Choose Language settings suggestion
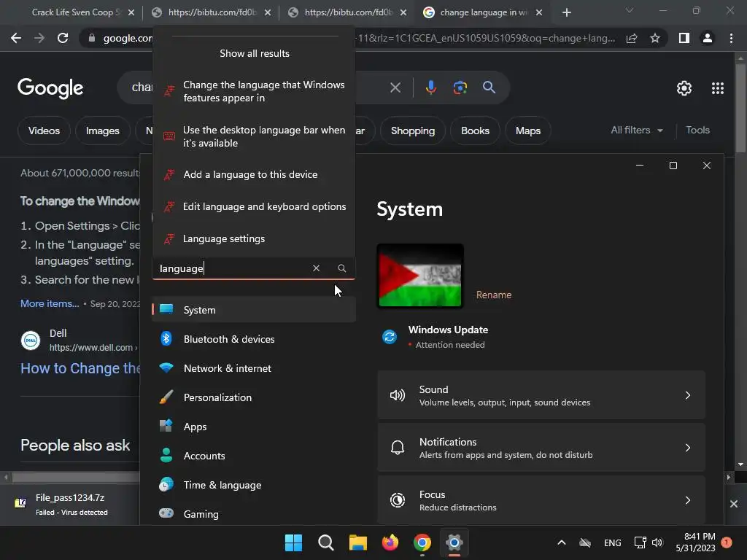The width and height of the screenshot is (747, 560). click(x=254, y=238)
